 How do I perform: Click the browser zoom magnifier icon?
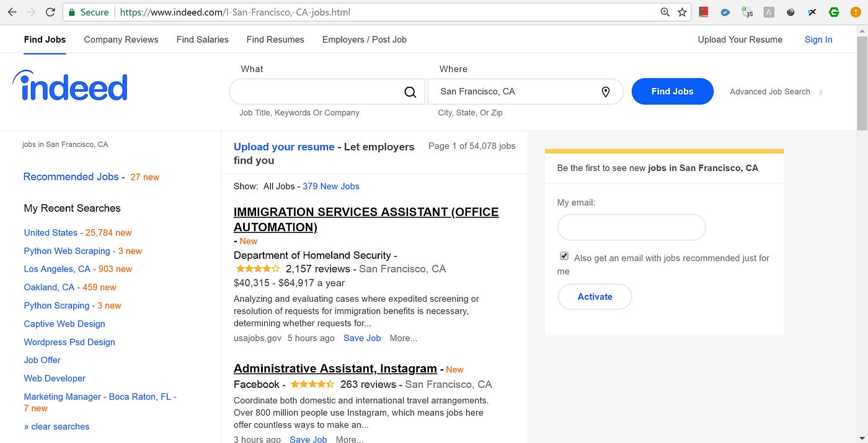point(665,12)
